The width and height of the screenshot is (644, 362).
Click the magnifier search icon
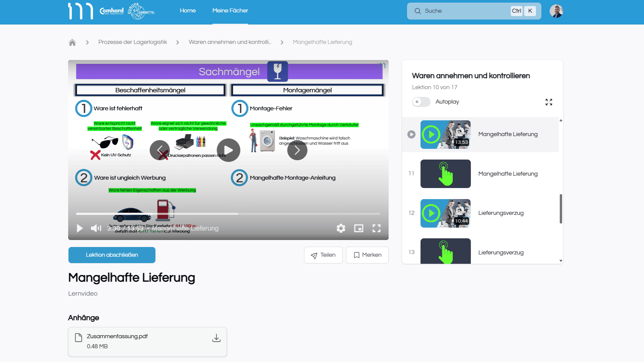418,11
